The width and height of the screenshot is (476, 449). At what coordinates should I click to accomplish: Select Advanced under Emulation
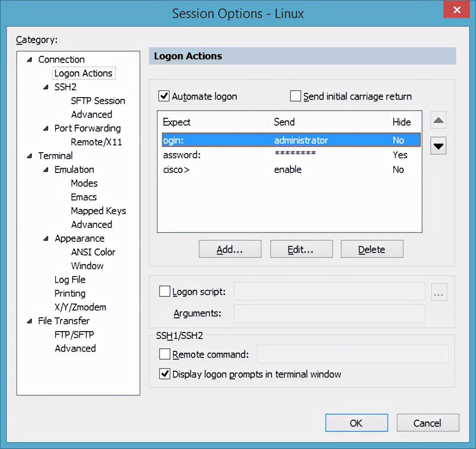[x=92, y=224]
